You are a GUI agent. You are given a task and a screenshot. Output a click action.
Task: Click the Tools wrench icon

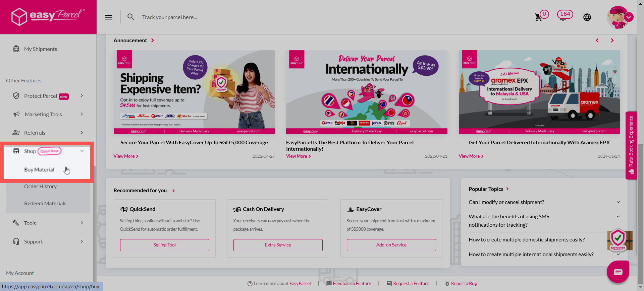tap(16, 223)
